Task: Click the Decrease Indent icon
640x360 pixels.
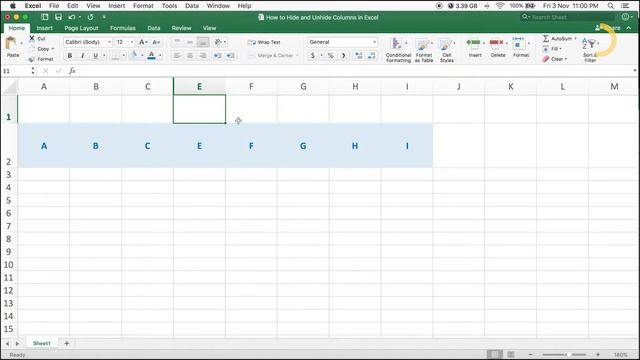Action: [218, 56]
